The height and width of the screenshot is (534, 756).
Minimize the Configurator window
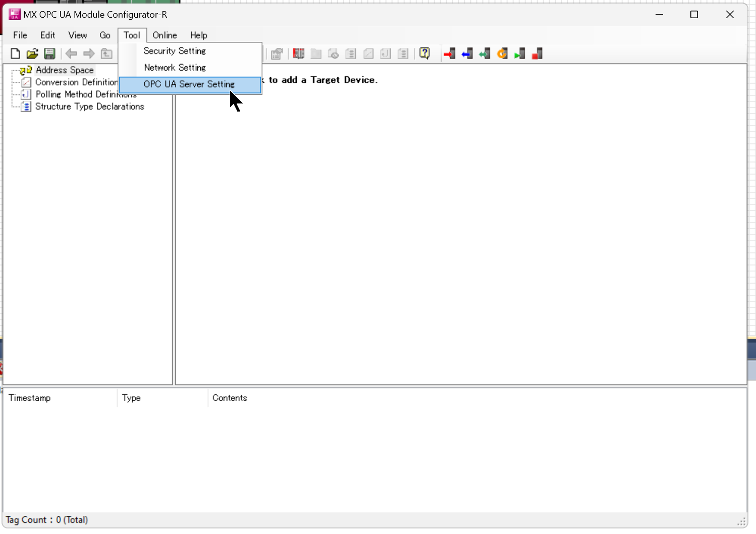(659, 15)
